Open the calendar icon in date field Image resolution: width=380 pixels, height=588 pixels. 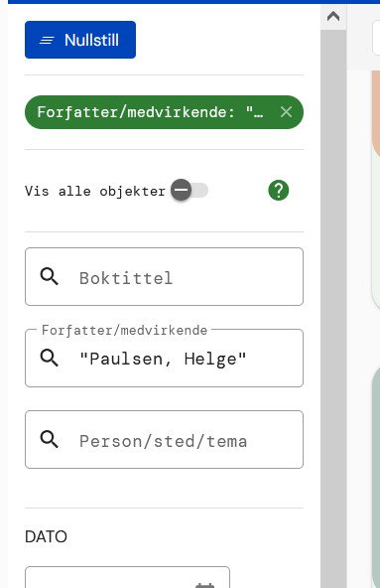[x=205, y=585]
